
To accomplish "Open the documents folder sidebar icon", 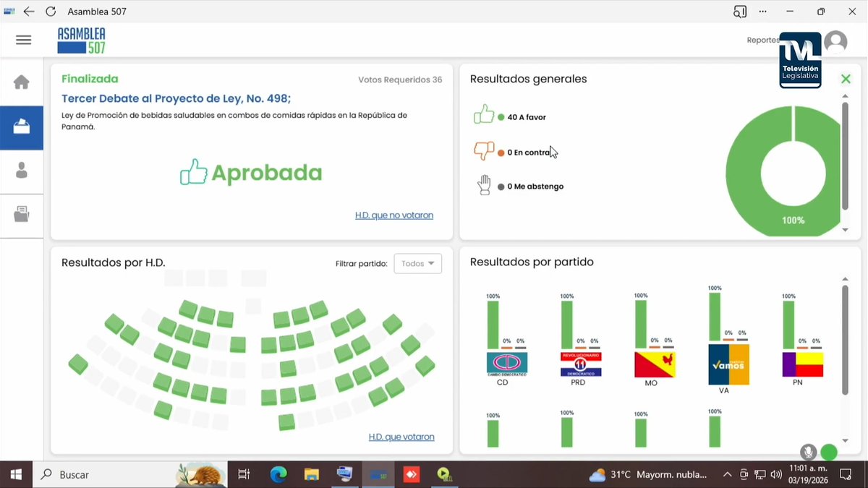I will click(x=22, y=214).
